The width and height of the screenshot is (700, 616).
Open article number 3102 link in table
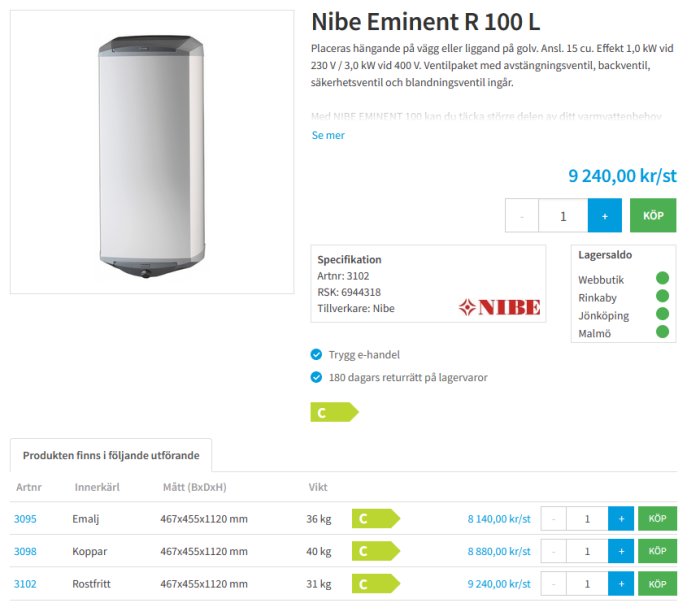coord(25,584)
